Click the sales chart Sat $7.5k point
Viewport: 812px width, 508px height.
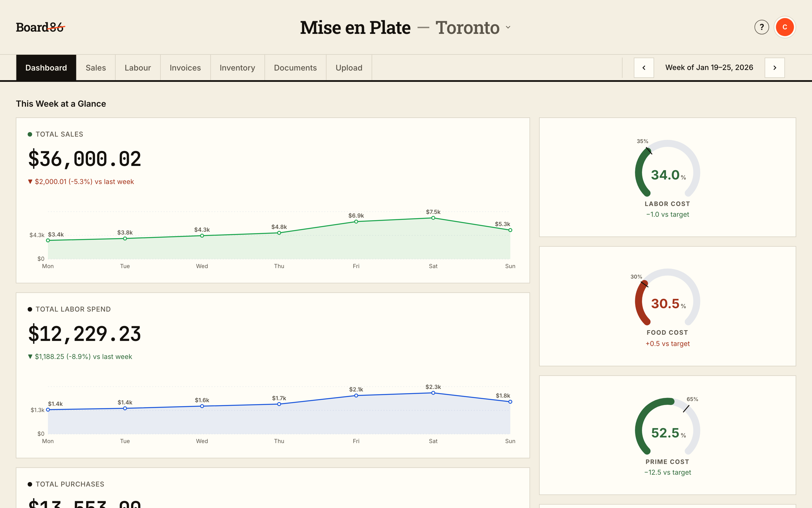[x=433, y=218]
